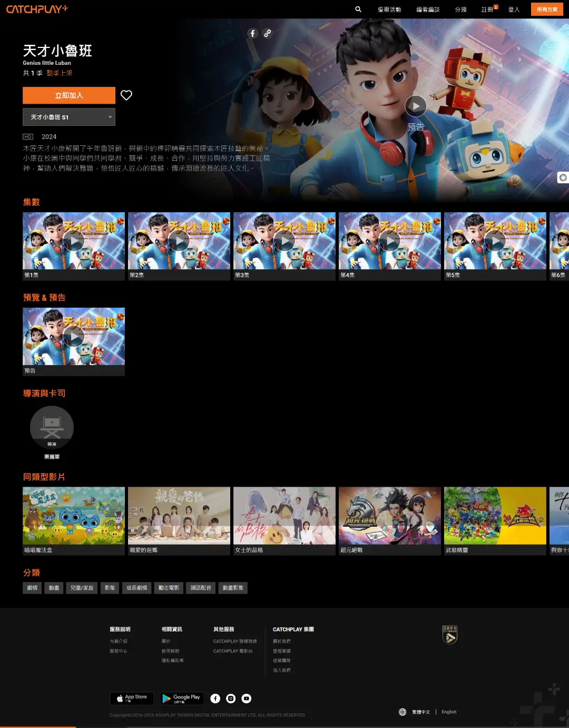This screenshot has width=569, height=728.
Task: Expand the 天才小魯班 S1 season dropdown
Action: (69, 117)
